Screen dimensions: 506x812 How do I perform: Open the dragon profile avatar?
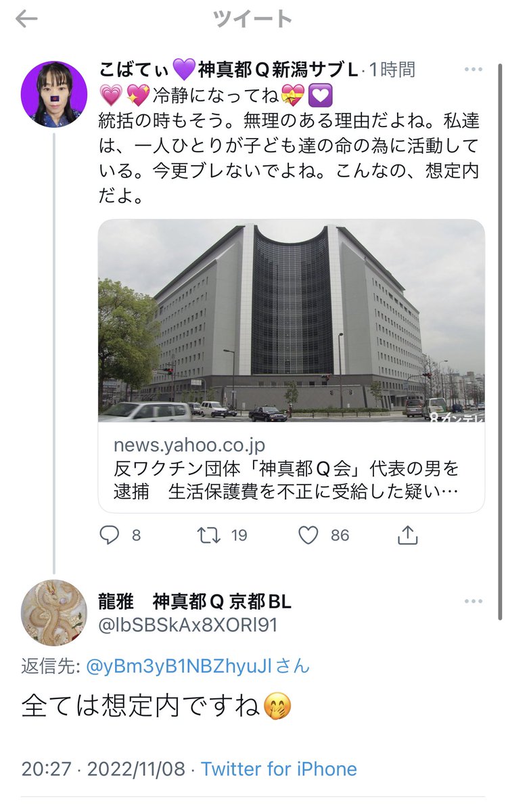(54, 612)
